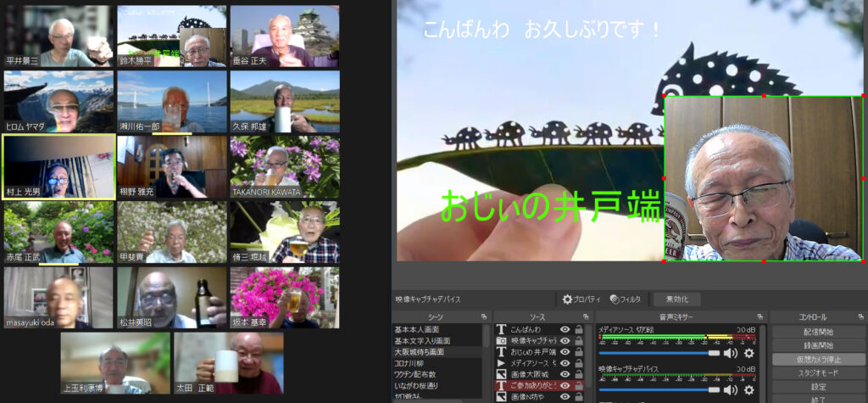Toggle visibility of 画像大阪城 source
868x403 pixels.
tap(565, 373)
